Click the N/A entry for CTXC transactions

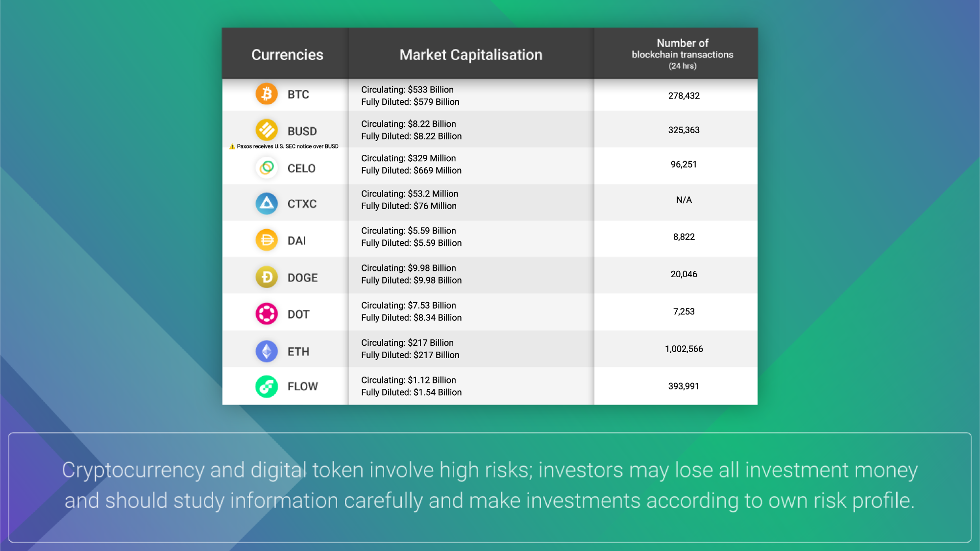(683, 199)
